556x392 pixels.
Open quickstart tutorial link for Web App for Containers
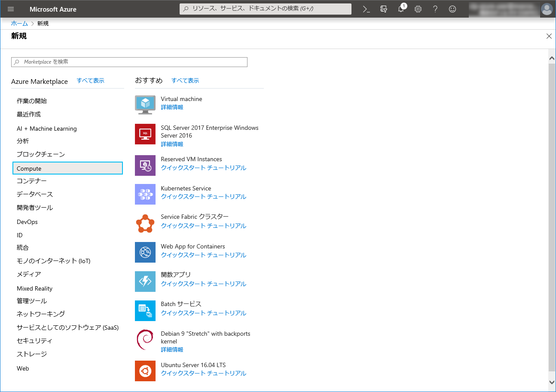tap(203, 255)
